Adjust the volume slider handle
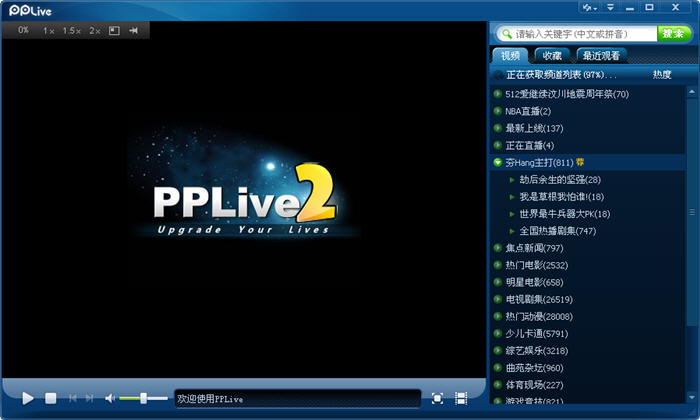 pyautogui.click(x=143, y=398)
